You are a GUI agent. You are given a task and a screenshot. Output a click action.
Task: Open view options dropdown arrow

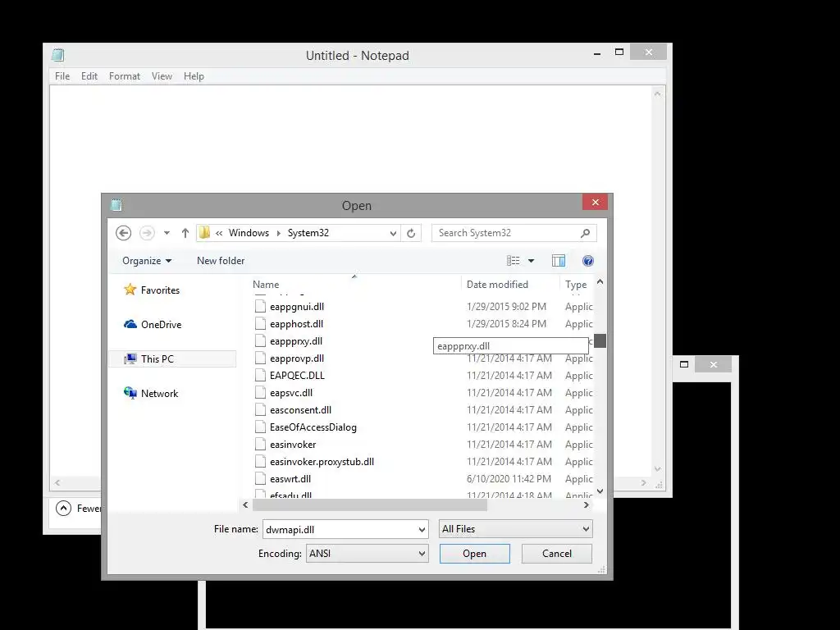coord(531,261)
